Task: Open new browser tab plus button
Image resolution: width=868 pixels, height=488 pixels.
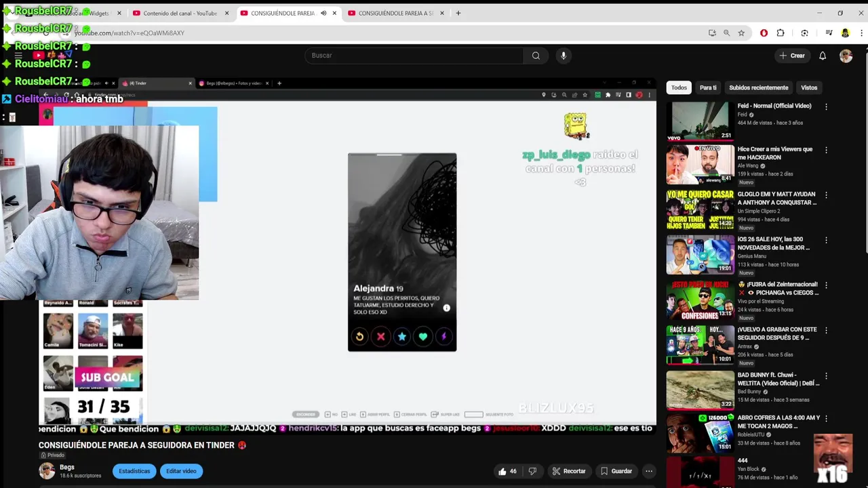Action: (x=458, y=13)
